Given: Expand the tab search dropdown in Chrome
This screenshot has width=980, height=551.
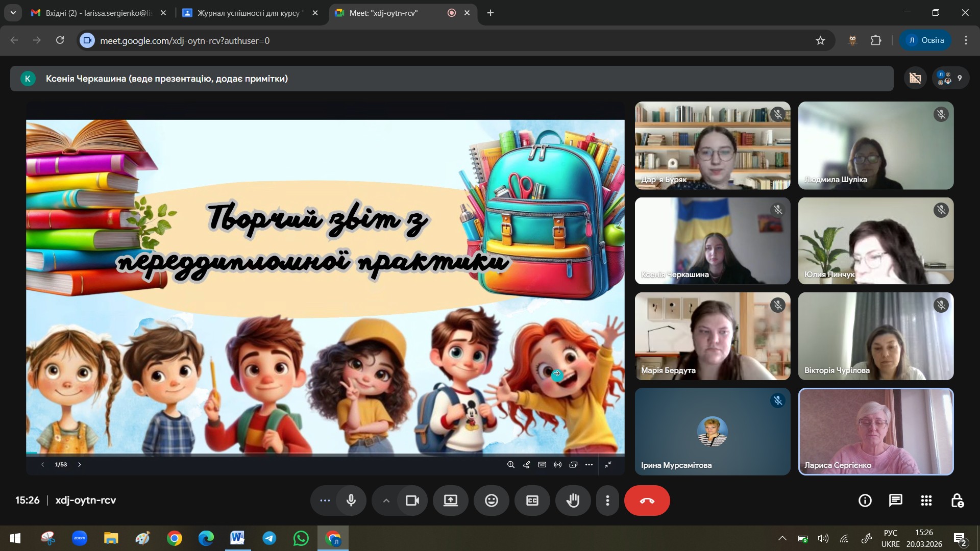Looking at the screenshot, I should [13, 13].
